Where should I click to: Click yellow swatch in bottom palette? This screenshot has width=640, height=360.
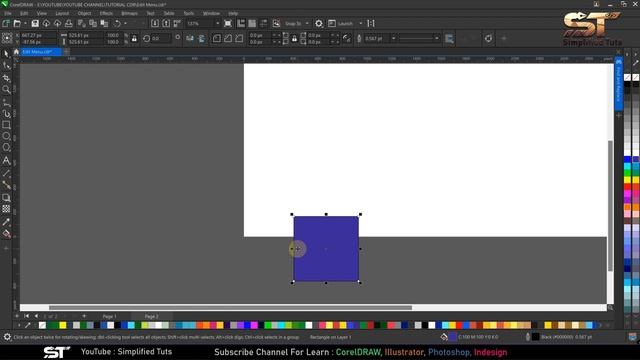click(x=62, y=325)
